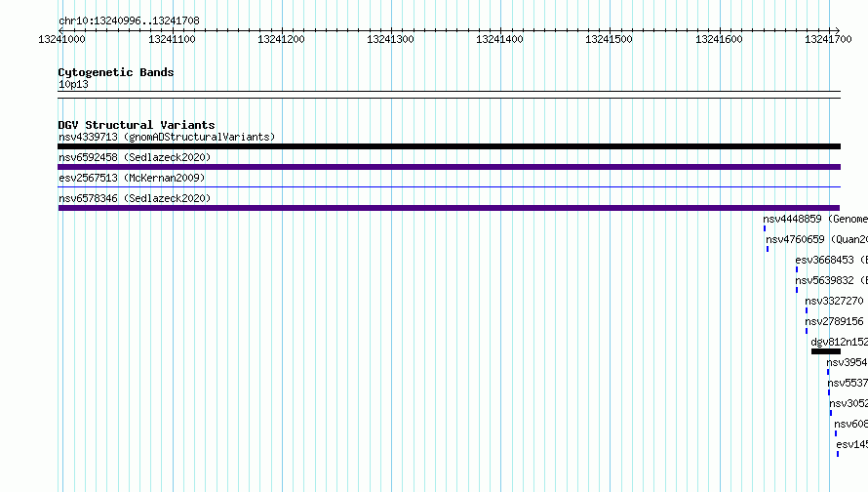Click the 13241600 ruler coordinate

tap(719, 39)
